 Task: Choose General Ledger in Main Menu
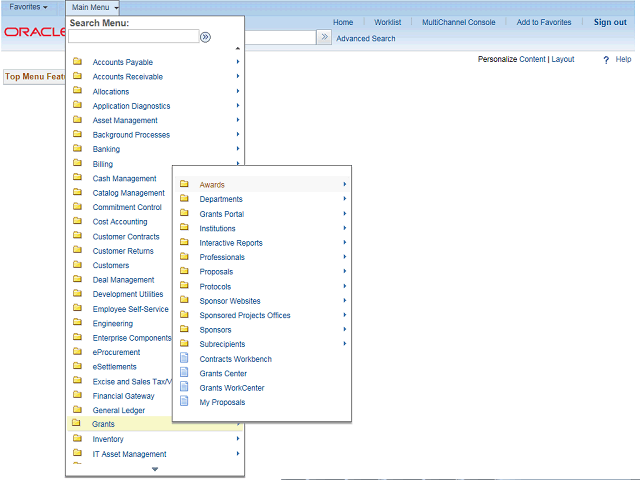coord(118,410)
